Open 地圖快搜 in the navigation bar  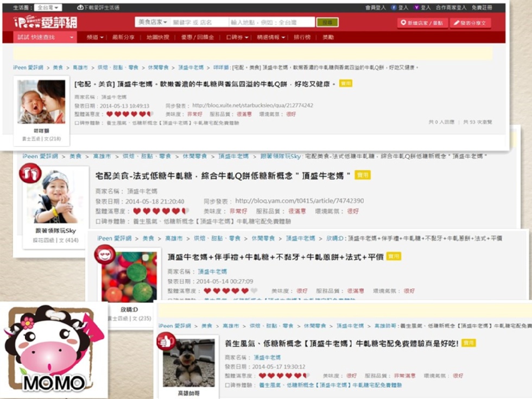point(158,37)
